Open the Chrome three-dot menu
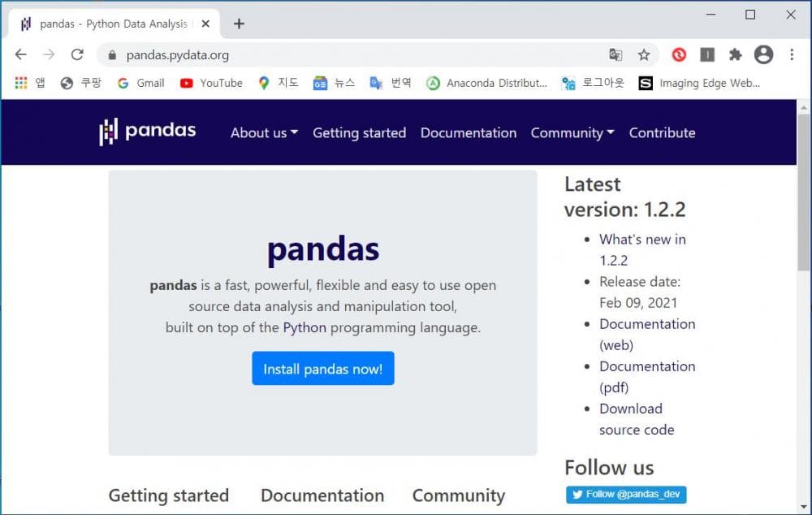Screen dimensions: 812x515 792,54
